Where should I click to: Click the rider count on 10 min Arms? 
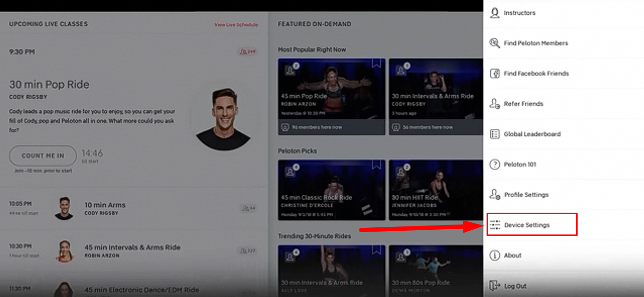pos(248,208)
